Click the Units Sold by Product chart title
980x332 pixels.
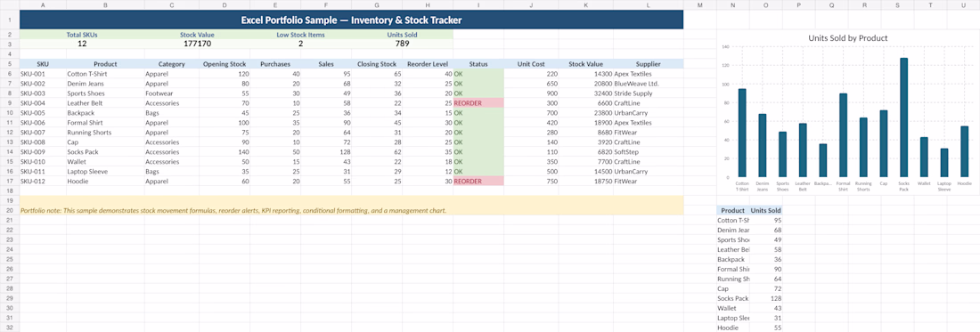coord(847,38)
